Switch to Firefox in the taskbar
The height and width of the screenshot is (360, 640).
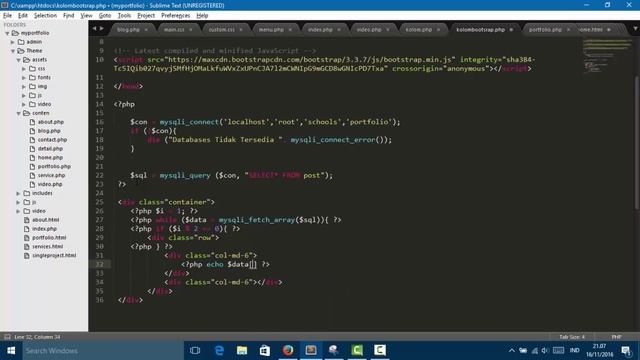point(288,351)
